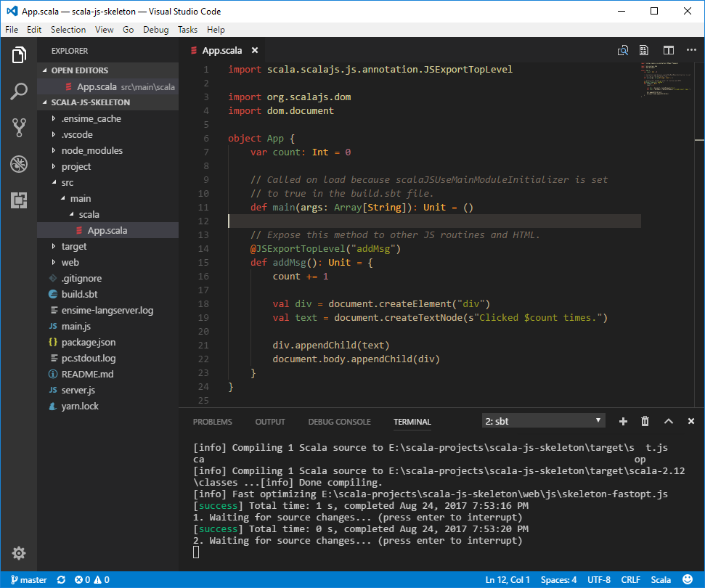Image resolution: width=705 pixels, height=588 pixels.
Task: Change line endings via CRLF indicator
Action: (x=630, y=580)
